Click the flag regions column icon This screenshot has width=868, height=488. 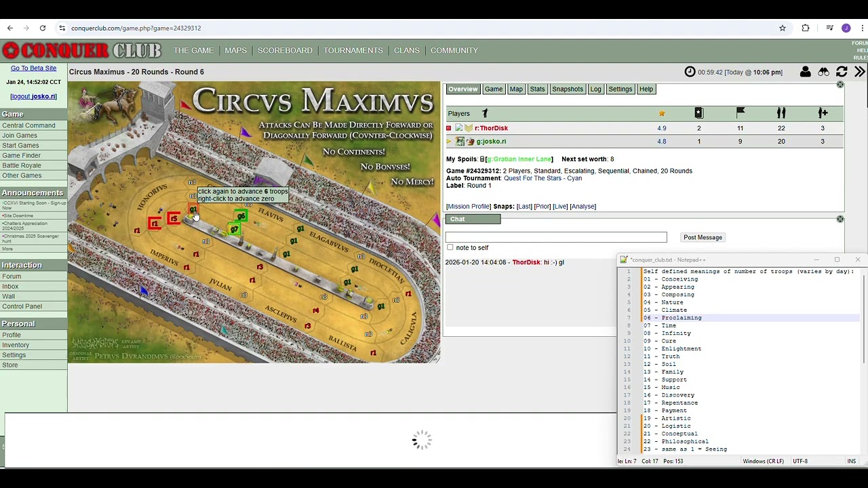(x=741, y=113)
